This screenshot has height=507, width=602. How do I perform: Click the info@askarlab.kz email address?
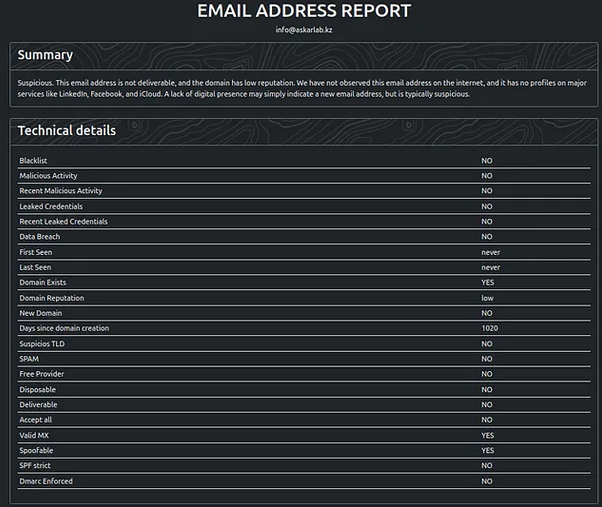coord(303,30)
